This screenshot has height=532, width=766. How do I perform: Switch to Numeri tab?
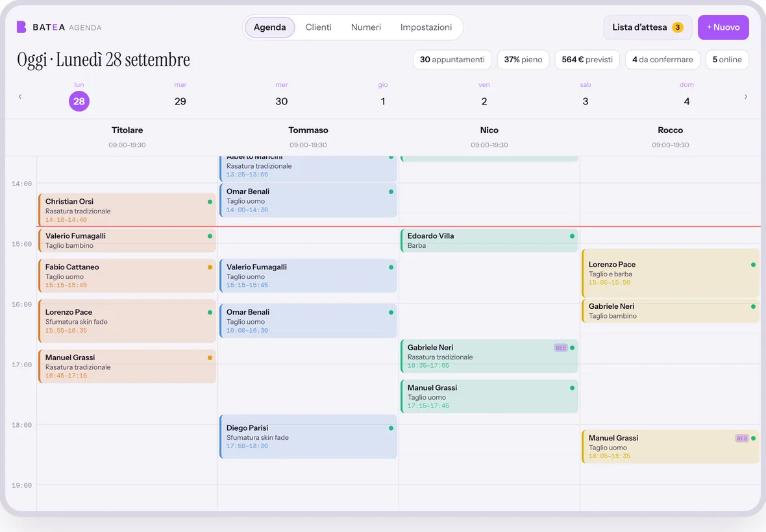366,27
